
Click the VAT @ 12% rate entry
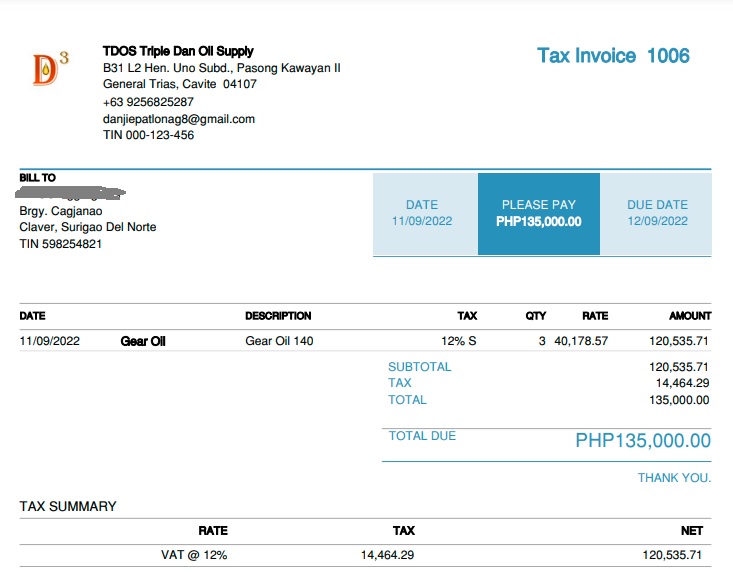pos(194,555)
